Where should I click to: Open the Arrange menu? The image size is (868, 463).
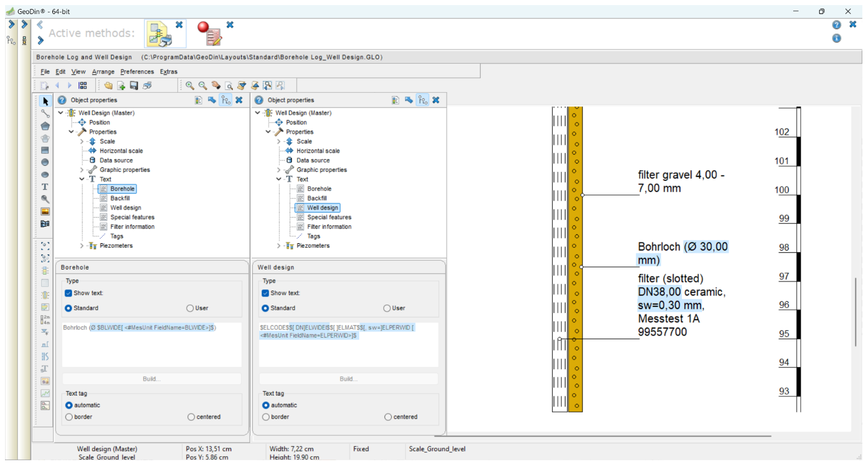pos(103,72)
